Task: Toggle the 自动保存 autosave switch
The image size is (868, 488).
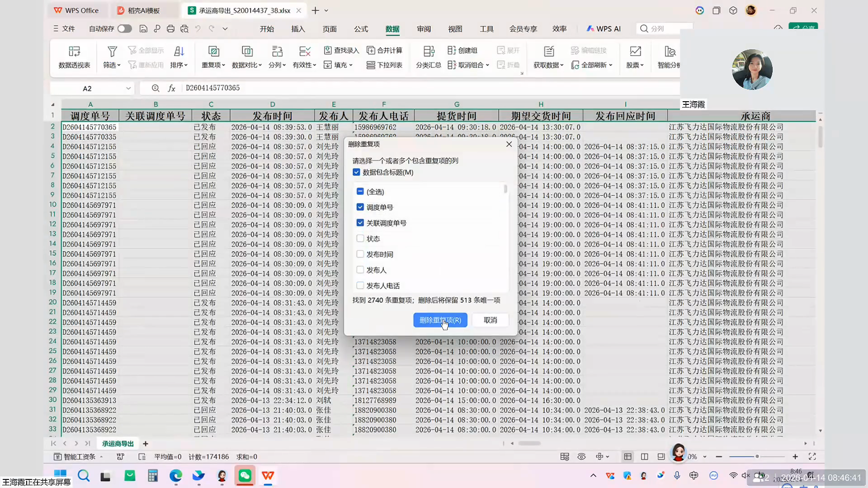Action: pyautogui.click(x=124, y=29)
